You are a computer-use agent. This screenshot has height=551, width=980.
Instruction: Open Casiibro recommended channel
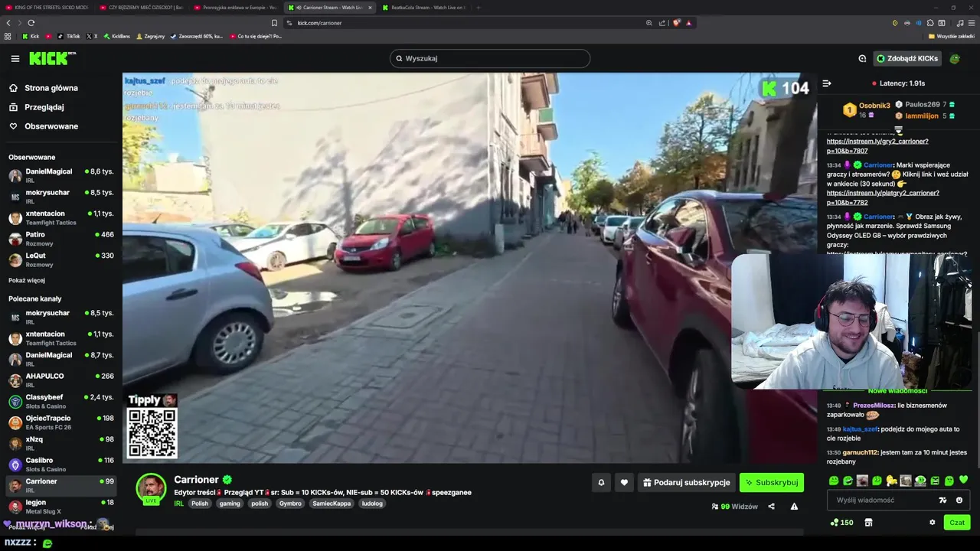pyautogui.click(x=61, y=465)
